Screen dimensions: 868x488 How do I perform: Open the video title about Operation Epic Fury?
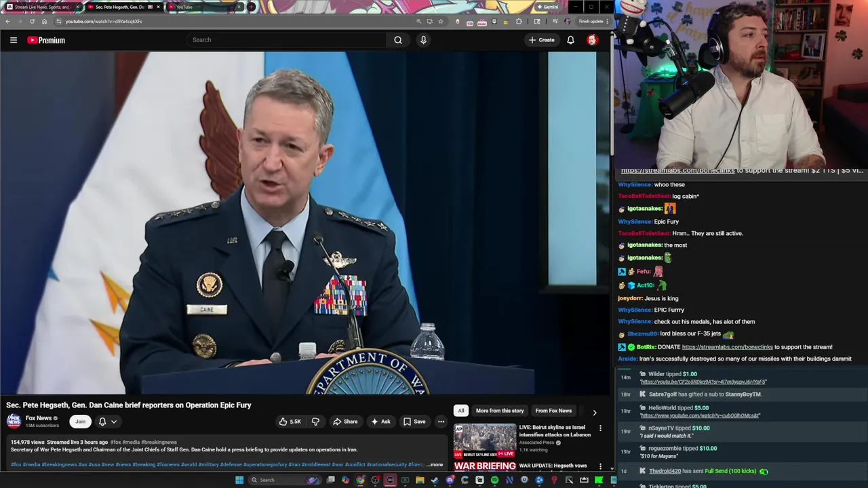point(129,405)
